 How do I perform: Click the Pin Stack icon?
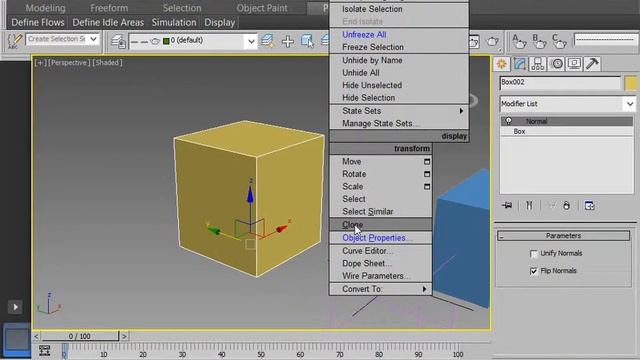click(507, 205)
